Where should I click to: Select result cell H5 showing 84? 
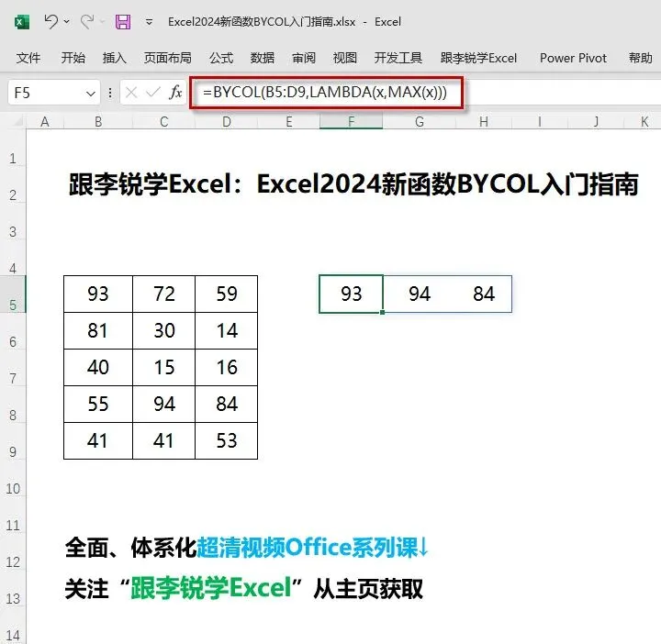(484, 294)
